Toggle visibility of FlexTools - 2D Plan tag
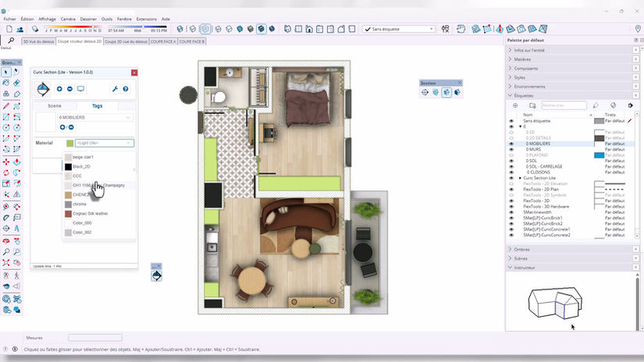Image resolution: width=644 pixels, height=362 pixels. pyautogui.click(x=511, y=190)
